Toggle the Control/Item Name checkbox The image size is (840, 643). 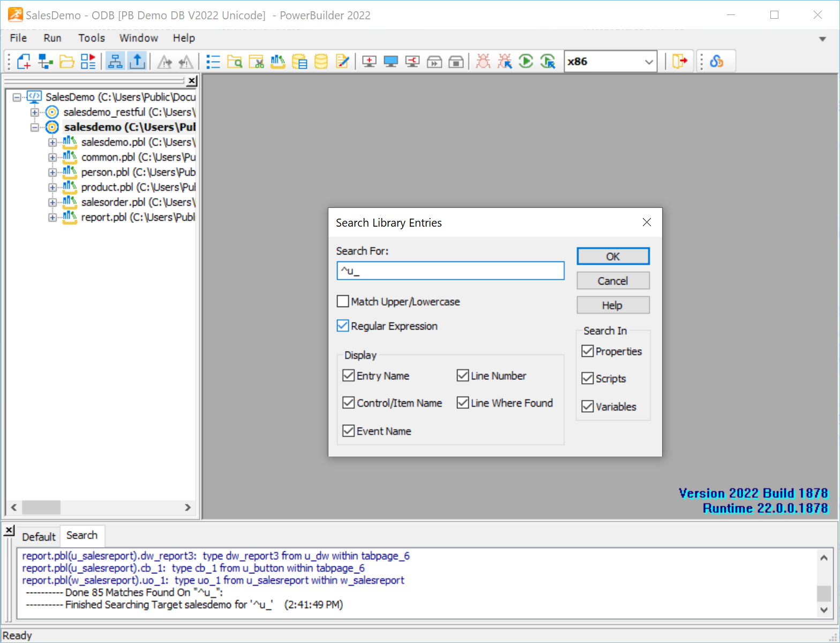coord(348,402)
